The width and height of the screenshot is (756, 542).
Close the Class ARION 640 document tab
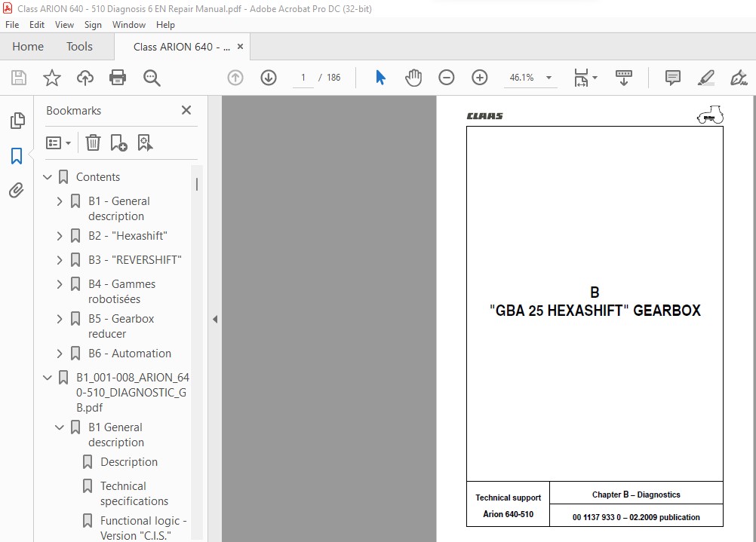click(x=240, y=47)
